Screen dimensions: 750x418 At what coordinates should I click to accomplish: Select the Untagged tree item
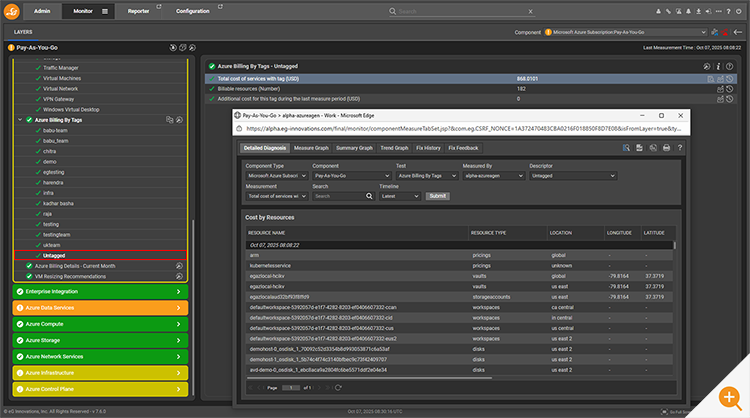100,256
